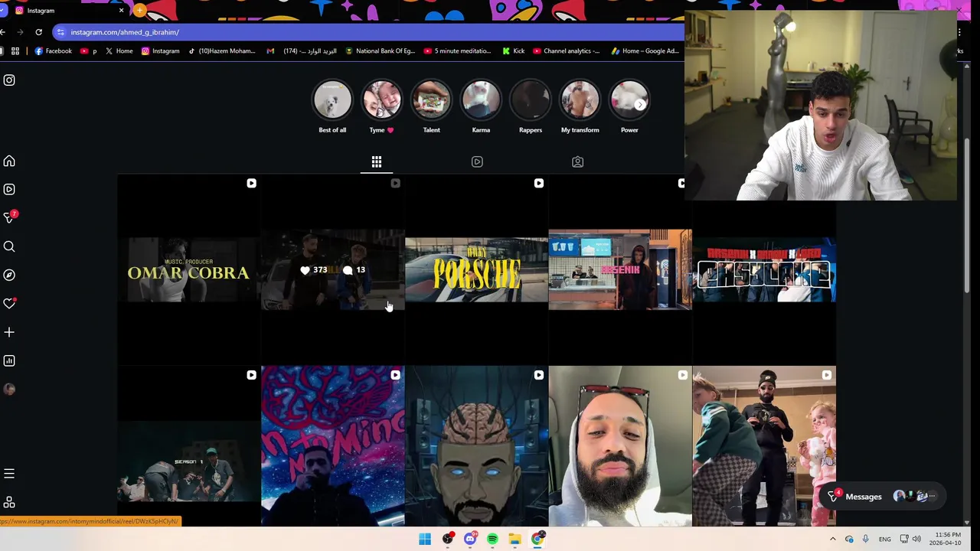This screenshot has width=980, height=551.
Task: Open the Windows Start menu
Action: coord(425,539)
